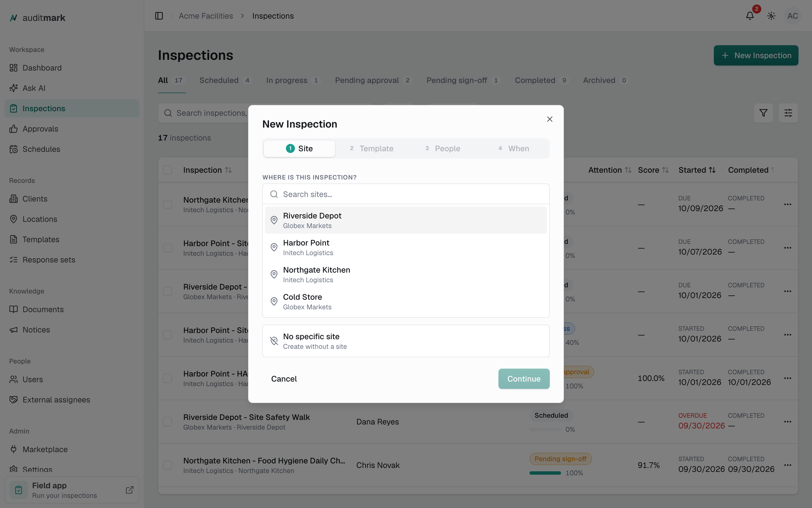This screenshot has width=812, height=508.
Task: Open row actions for Northgate Kitchen Food Hygiene
Action: (x=788, y=465)
